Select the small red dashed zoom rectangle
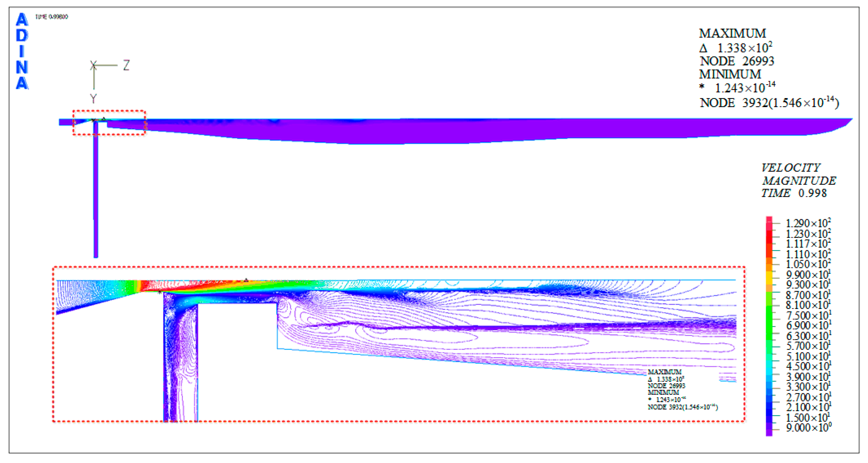 point(109,111)
